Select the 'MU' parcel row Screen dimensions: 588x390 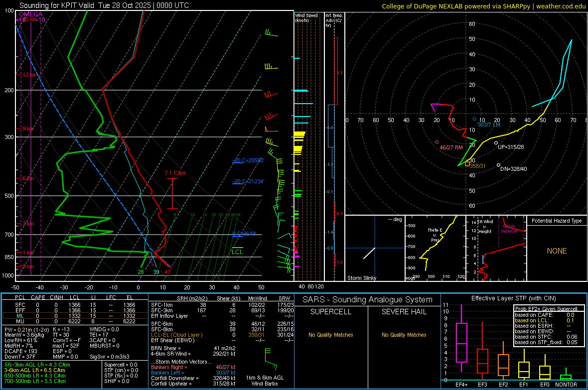point(75,321)
